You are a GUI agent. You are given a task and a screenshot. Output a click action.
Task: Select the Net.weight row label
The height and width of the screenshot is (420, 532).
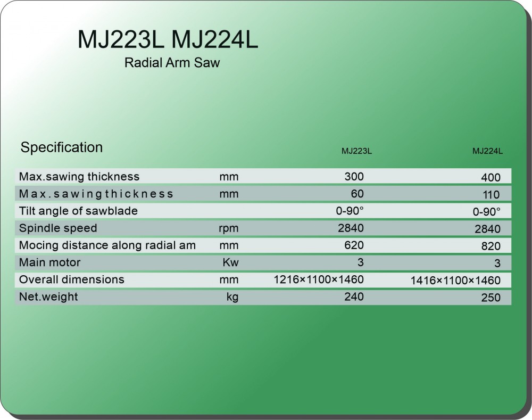tap(48, 297)
